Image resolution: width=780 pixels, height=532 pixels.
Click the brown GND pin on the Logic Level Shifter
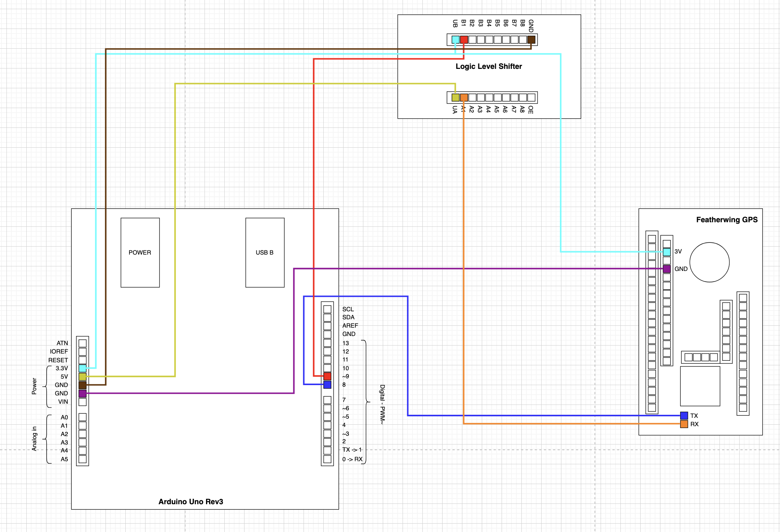pyautogui.click(x=531, y=39)
